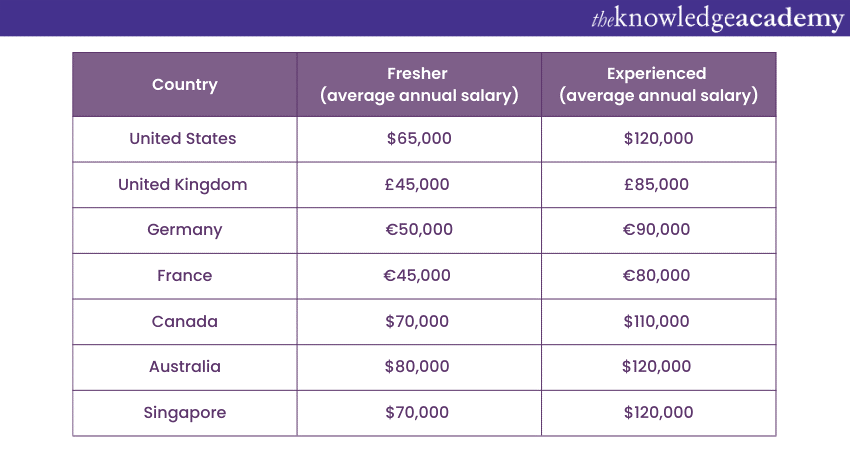Click Singapore fresher salary $70,000
The height and width of the screenshot is (450, 850).
coord(417,413)
